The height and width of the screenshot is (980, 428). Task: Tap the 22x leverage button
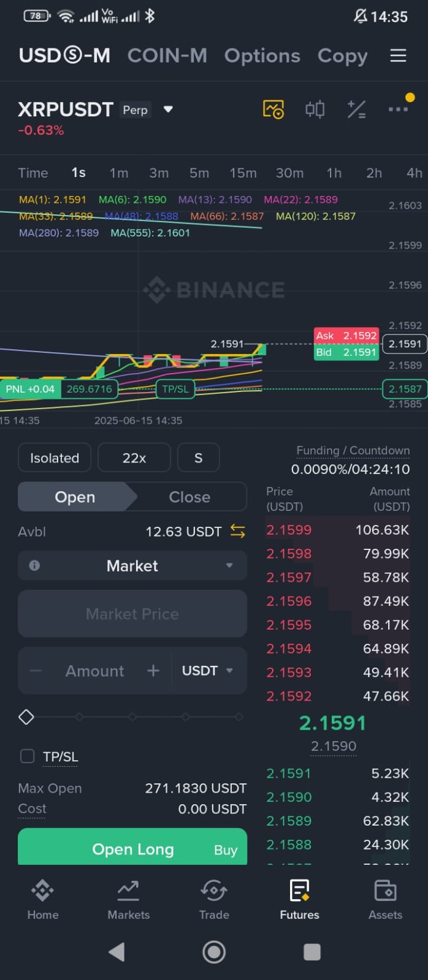point(134,458)
